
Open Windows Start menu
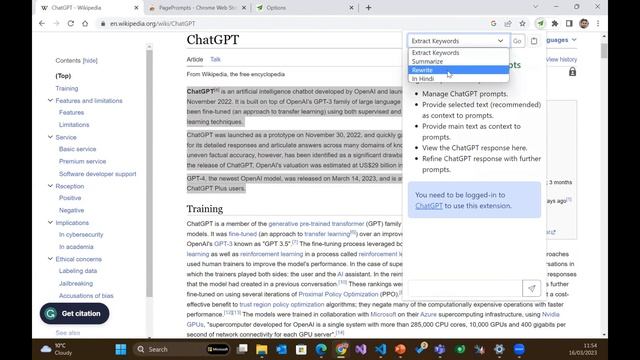coord(121,349)
